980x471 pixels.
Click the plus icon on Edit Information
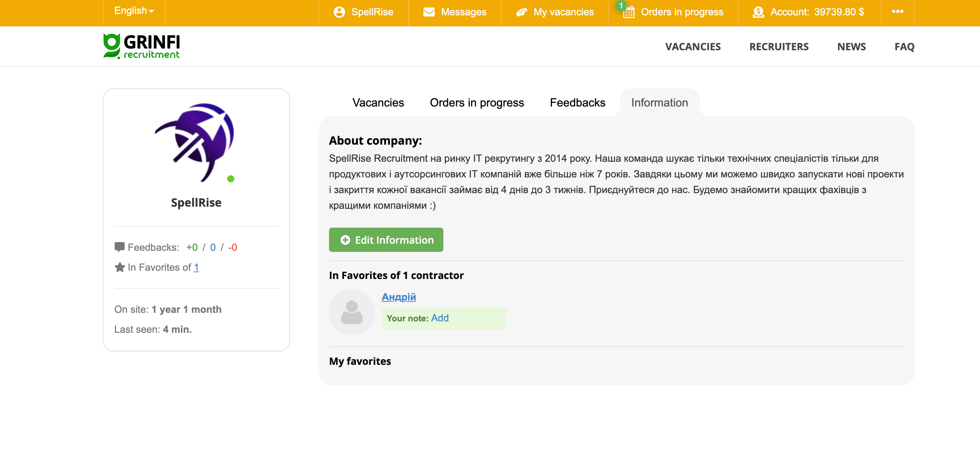click(345, 239)
